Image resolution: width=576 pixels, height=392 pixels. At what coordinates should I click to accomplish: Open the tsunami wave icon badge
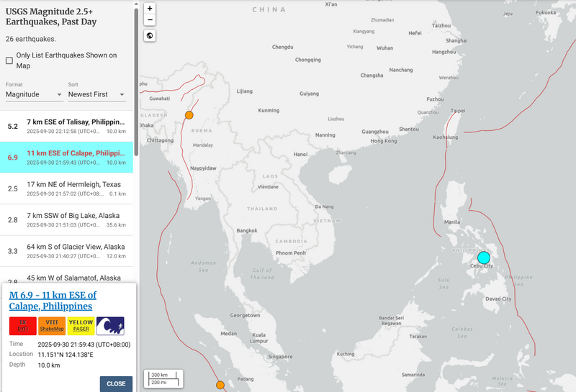point(110,327)
